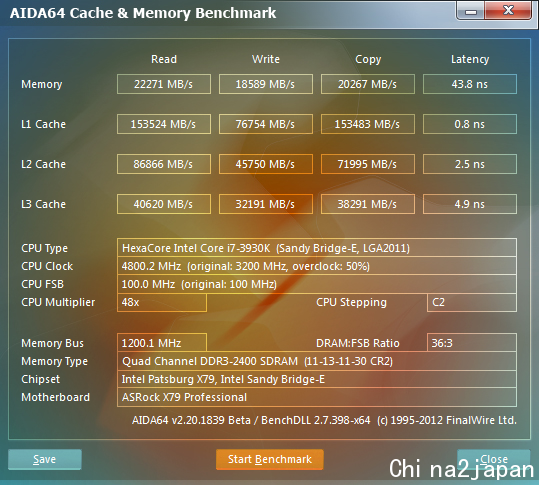
Task: Select L2 Cache Write 45750 MB/s
Action: (266, 164)
